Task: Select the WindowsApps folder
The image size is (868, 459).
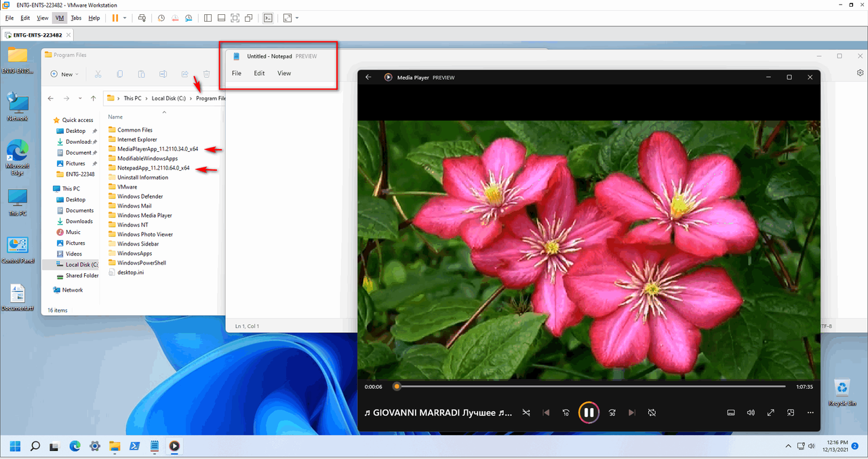Action: point(134,253)
